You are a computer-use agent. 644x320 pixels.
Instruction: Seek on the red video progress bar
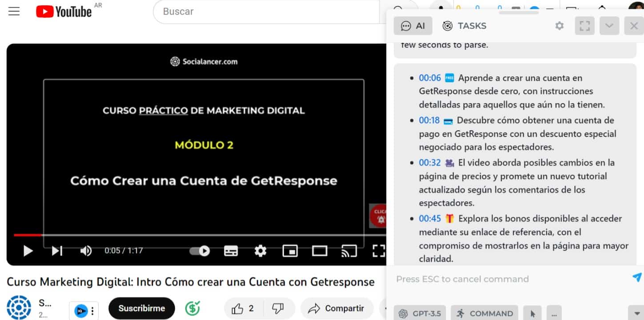click(x=28, y=235)
